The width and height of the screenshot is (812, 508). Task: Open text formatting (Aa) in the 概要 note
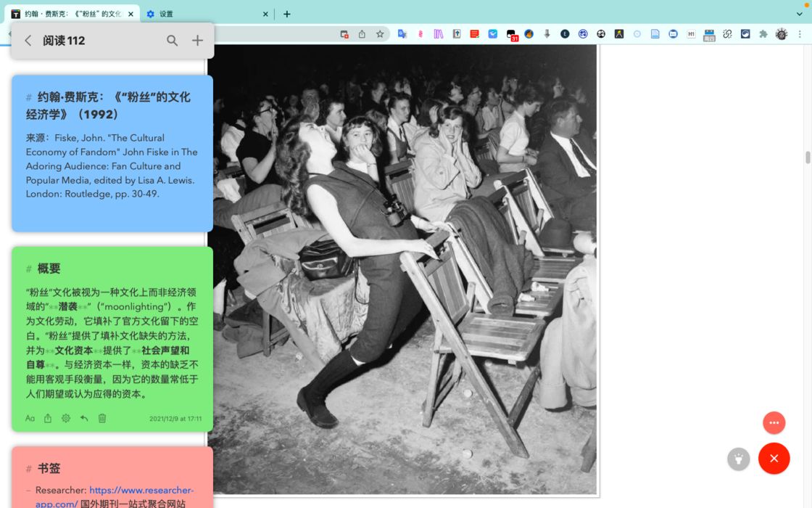click(x=30, y=418)
